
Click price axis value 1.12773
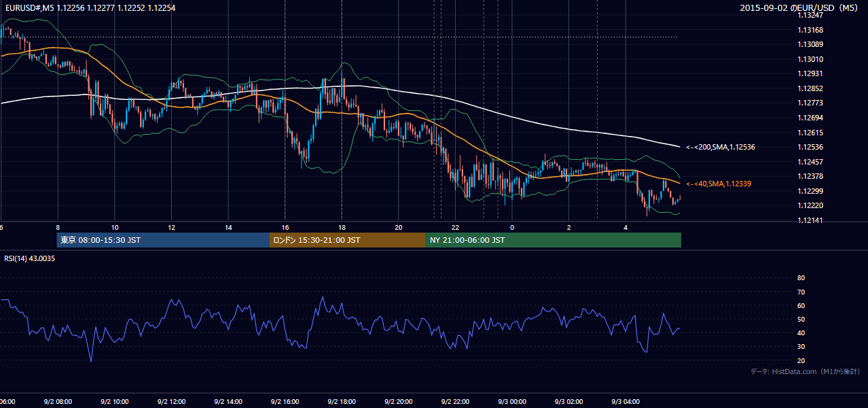pos(810,103)
